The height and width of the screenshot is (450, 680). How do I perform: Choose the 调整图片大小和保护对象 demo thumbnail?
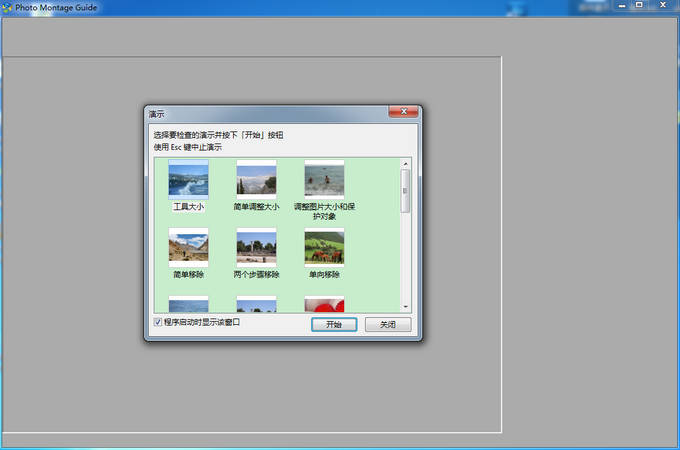point(324,180)
